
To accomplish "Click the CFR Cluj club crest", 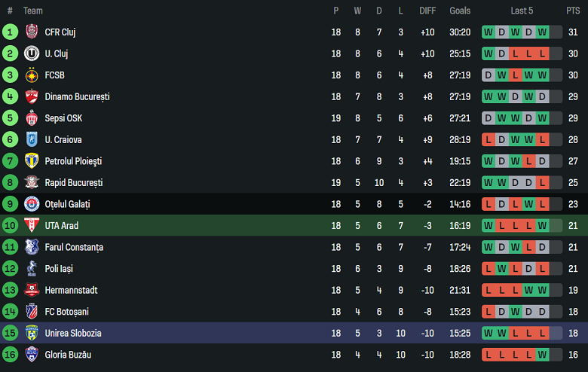I will 32,32.
